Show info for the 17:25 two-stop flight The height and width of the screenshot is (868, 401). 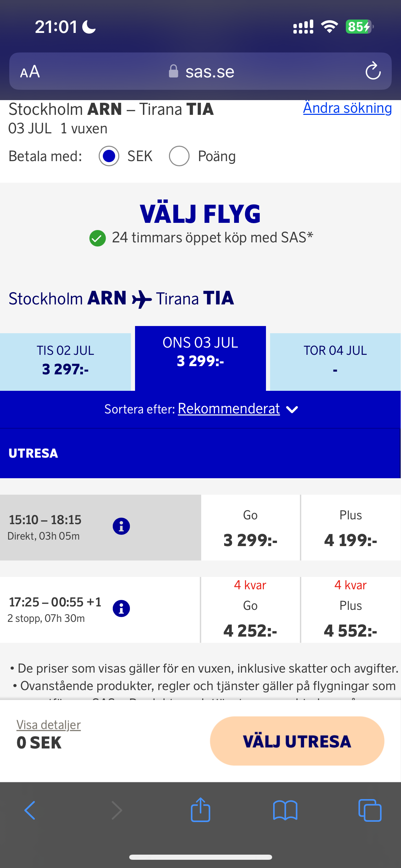click(x=121, y=608)
